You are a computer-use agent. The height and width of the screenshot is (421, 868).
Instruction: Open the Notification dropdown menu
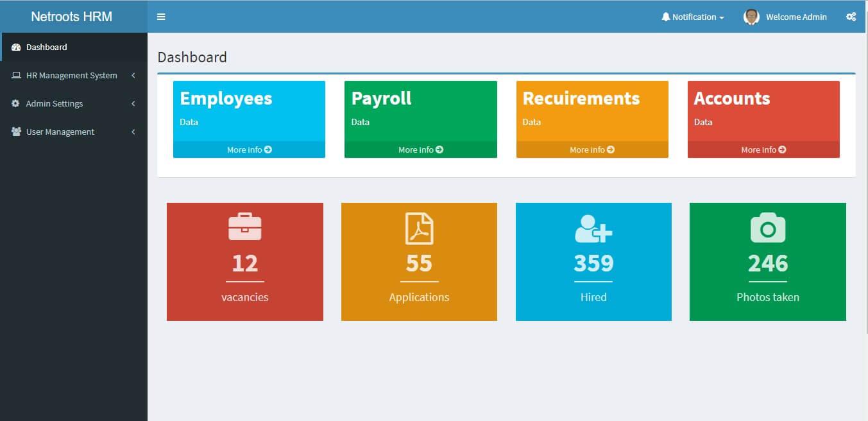(693, 17)
